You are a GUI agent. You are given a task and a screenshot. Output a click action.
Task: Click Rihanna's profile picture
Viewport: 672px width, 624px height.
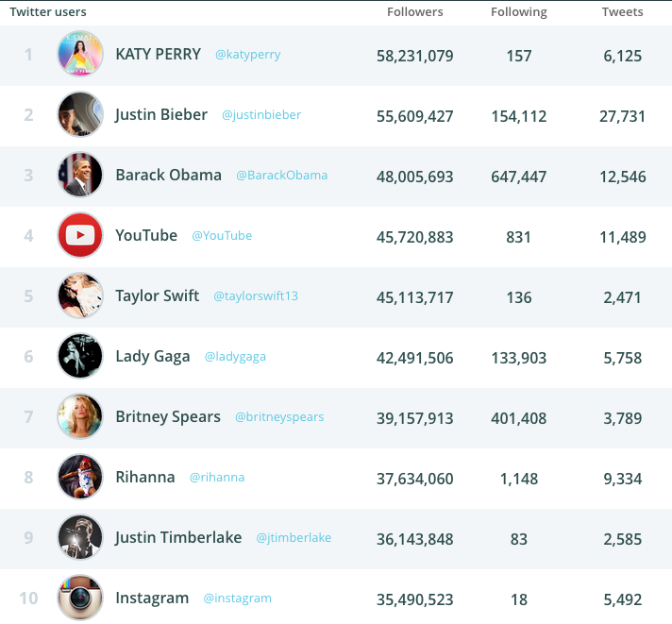[80, 477]
